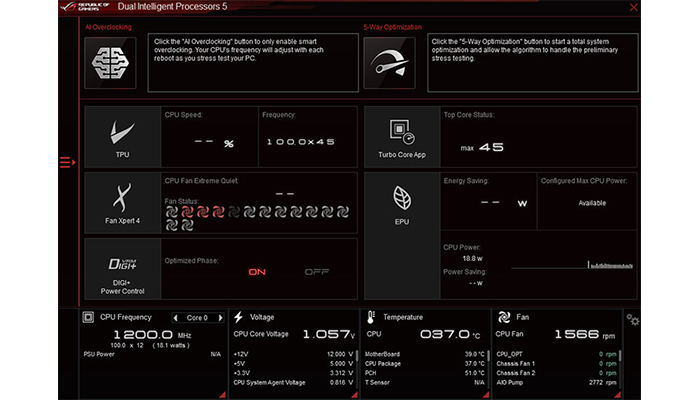The image size is (700, 400).
Task: Click the CPU Fan 1566 rpm reading
Action: tap(585, 334)
